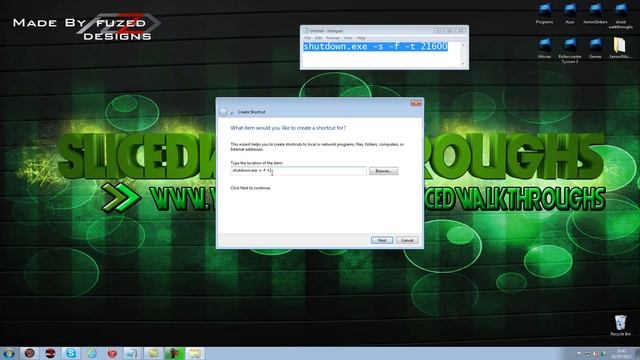Click the Notepad taskbar button
This screenshot has height=360, width=640.
pyautogui.click(x=195, y=353)
